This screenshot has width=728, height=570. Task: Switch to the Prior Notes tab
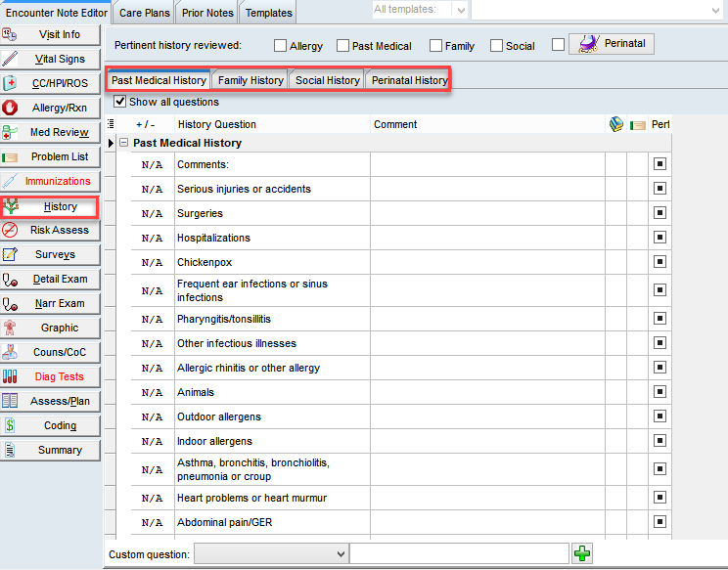tap(207, 13)
